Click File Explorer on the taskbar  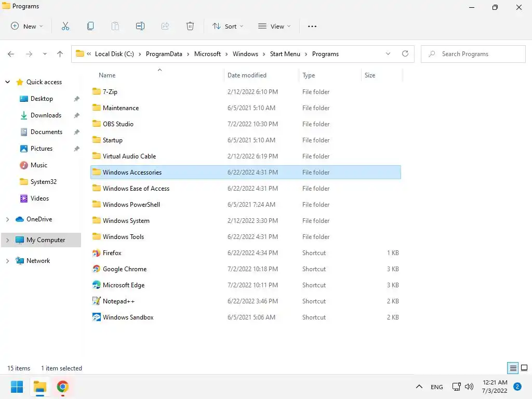[x=40, y=387]
